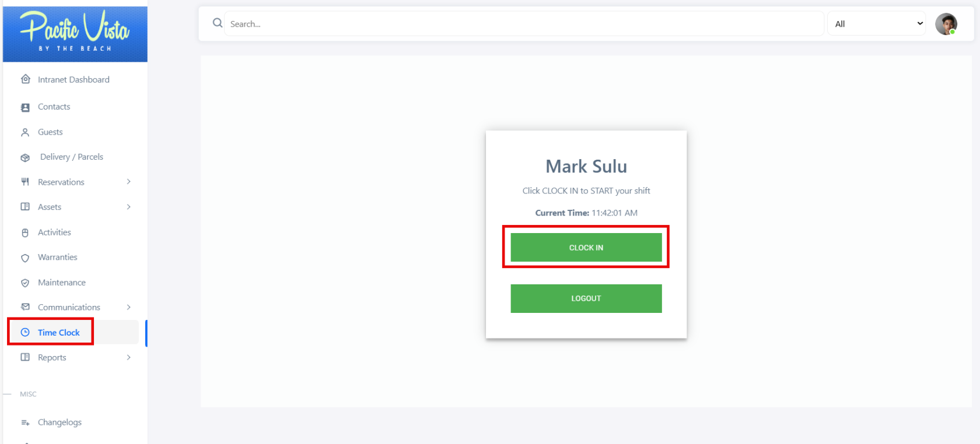The width and height of the screenshot is (980, 444).
Task: Open the Maintenance menu item
Action: point(62,283)
